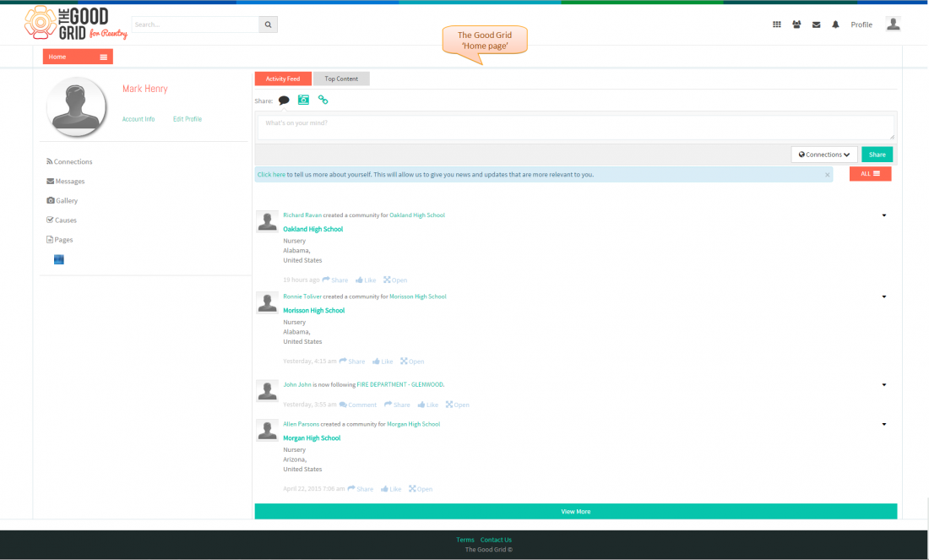Screen dimensions: 929x560
Task: Open the Morisson High School title link
Action: (314, 311)
